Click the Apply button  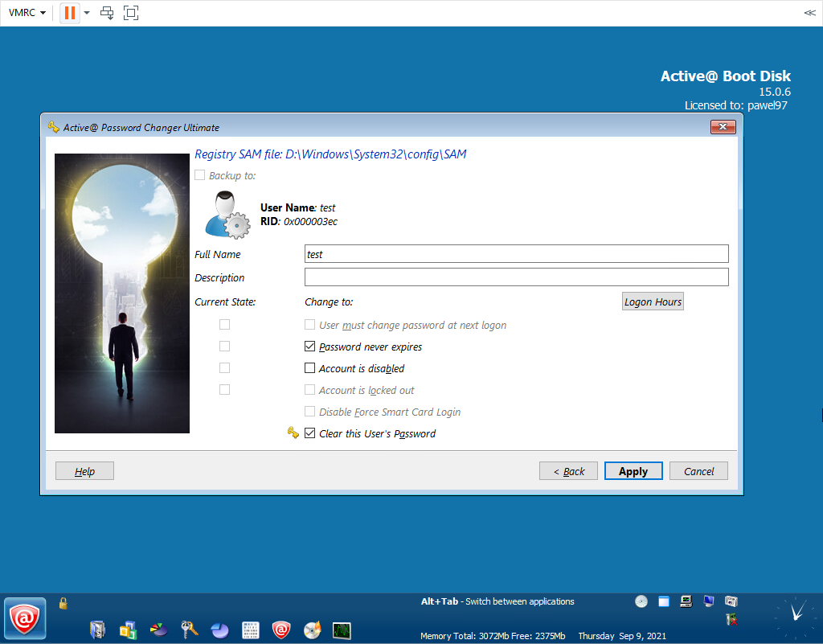click(633, 471)
